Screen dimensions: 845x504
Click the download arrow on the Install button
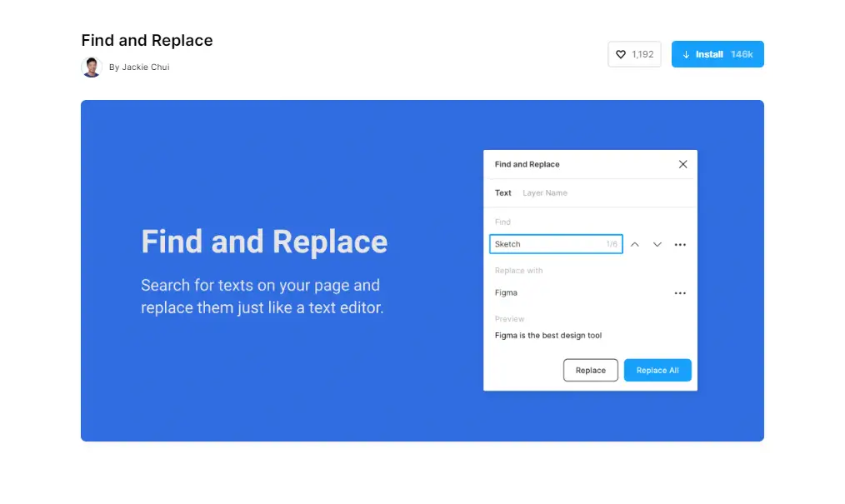(x=686, y=54)
